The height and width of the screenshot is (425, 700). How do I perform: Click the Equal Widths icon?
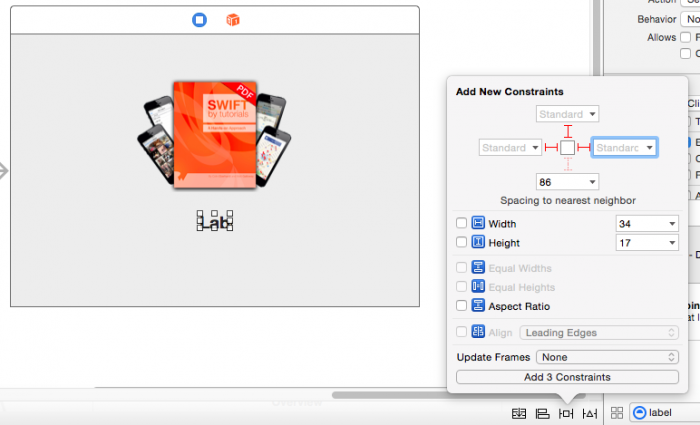tap(478, 267)
